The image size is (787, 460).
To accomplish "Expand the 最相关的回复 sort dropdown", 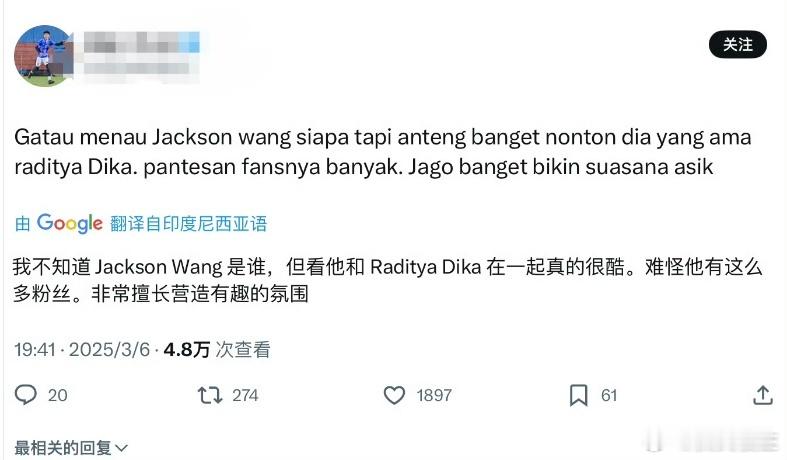I will [x=71, y=447].
